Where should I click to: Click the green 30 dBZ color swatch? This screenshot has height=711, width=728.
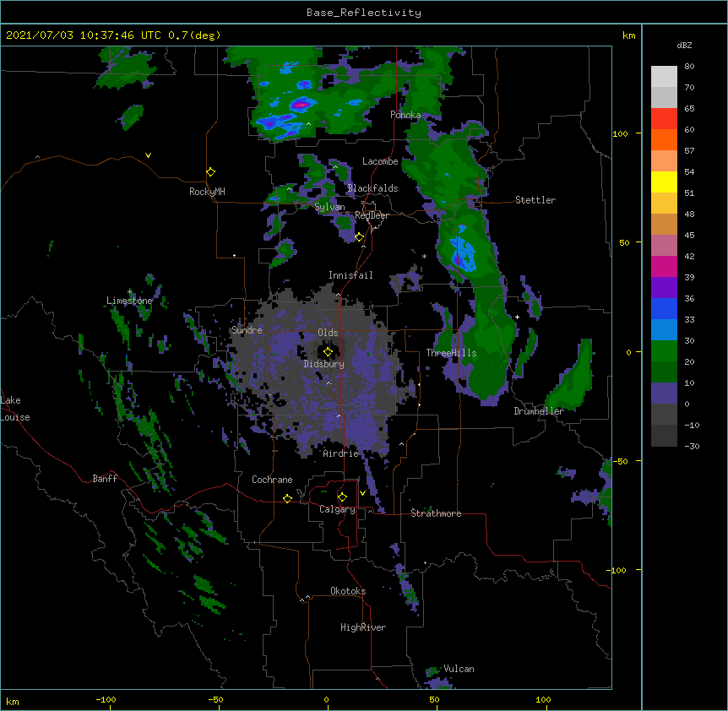coord(664,351)
